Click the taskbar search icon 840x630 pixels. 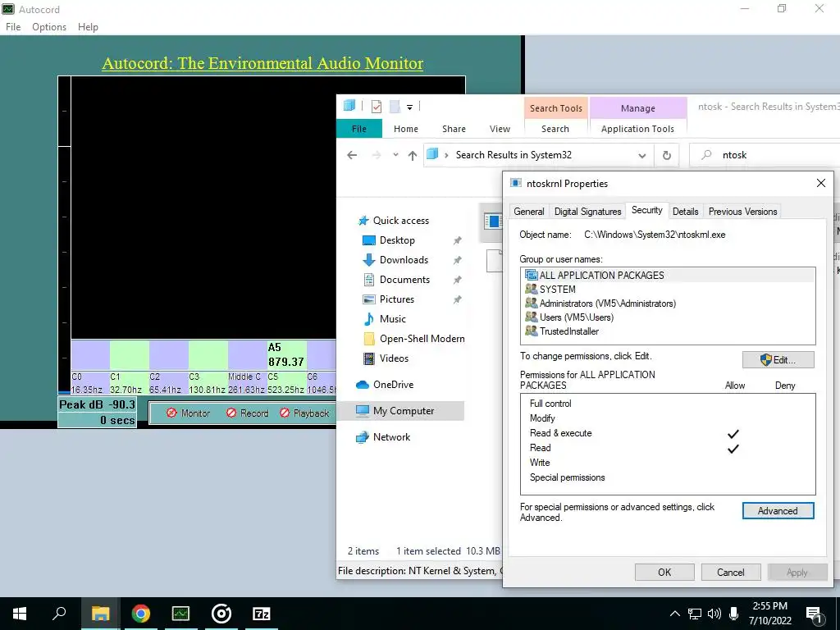click(x=59, y=614)
